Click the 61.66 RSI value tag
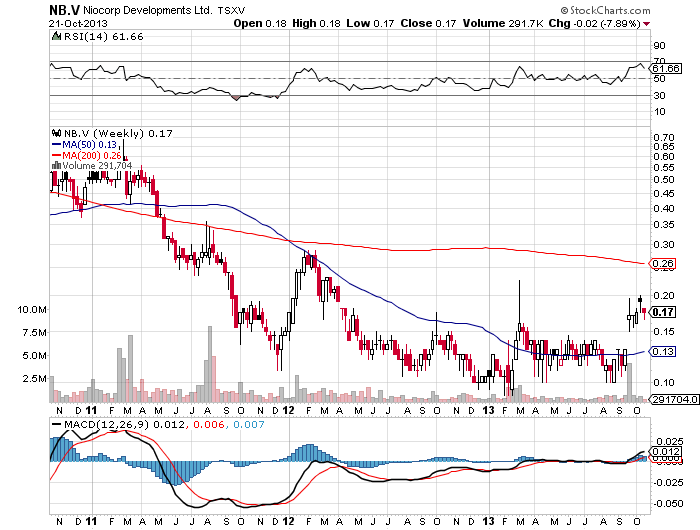The height and width of the screenshot is (530, 700). pos(666,68)
